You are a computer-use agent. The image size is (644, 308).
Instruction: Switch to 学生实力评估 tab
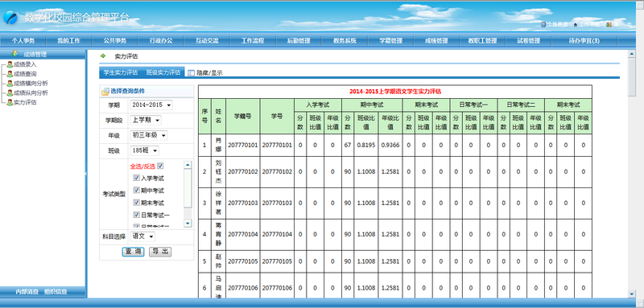[120, 72]
